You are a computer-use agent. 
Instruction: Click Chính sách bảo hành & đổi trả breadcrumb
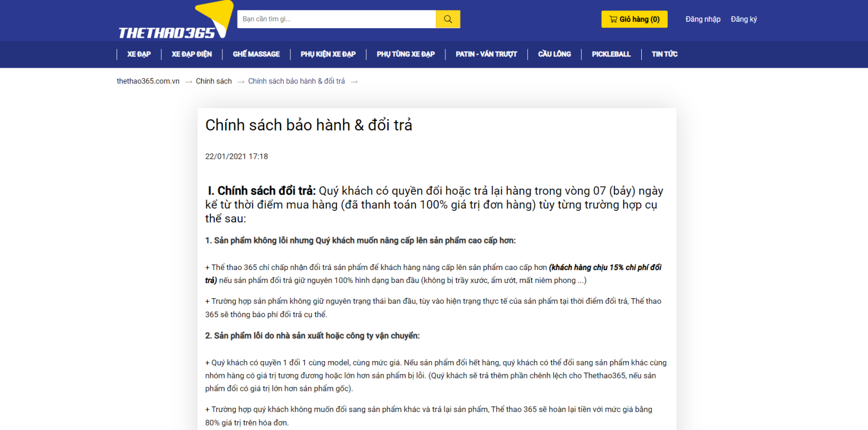click(x=296, y=81)
